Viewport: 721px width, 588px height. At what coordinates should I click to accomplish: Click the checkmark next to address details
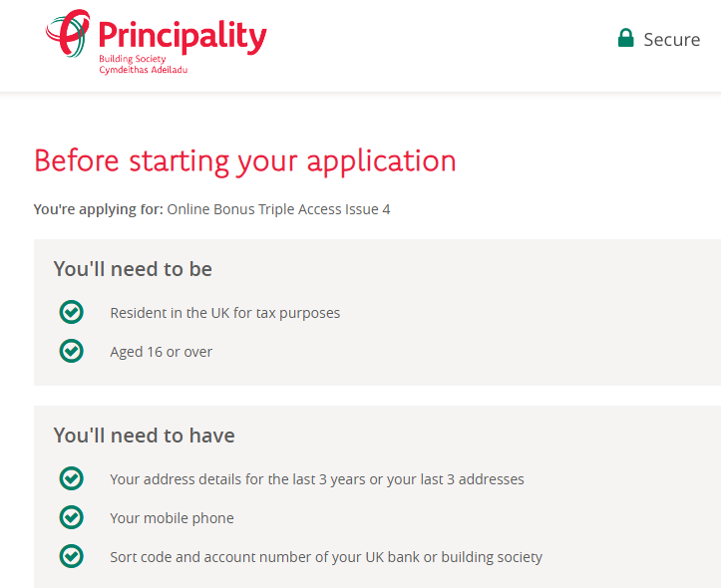click(x=71, y=478)
